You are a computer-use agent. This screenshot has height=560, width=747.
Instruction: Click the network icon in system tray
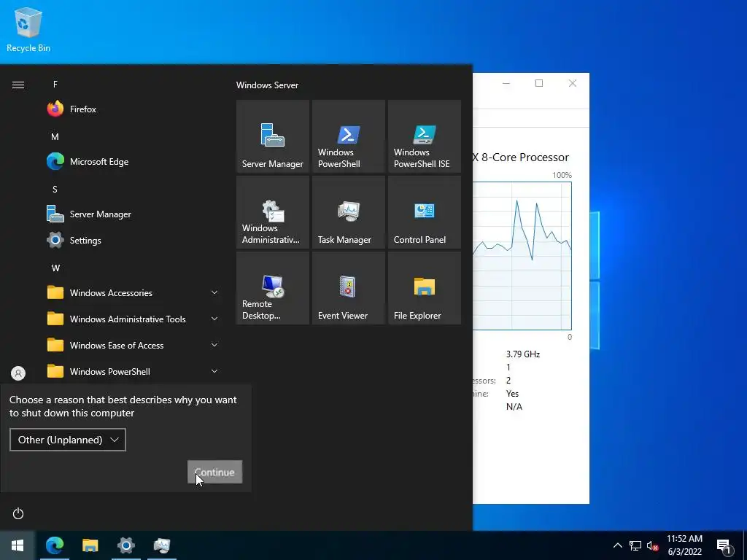[x=635, y=545]
